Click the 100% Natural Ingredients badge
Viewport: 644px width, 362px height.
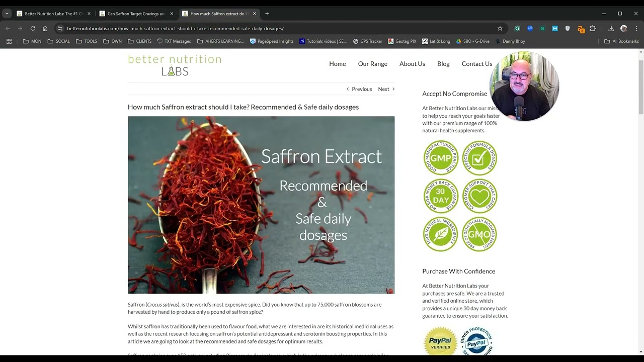coord(441,234)
